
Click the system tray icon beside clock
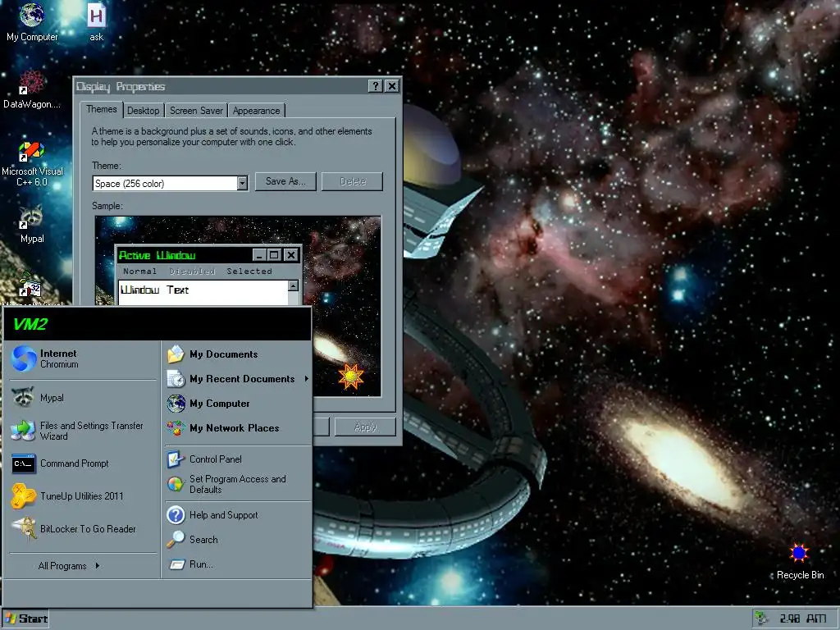761,619
